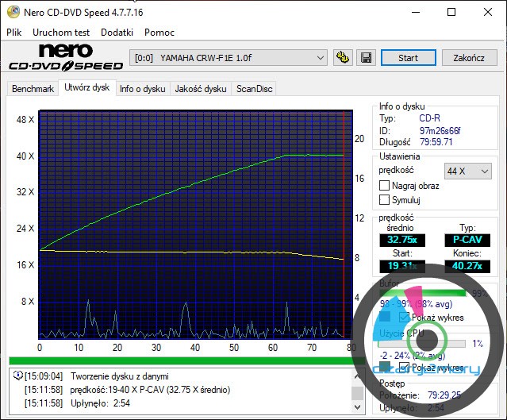Maximize the Nero window
Screen dimensions: 507x420
tap(451, 12)
